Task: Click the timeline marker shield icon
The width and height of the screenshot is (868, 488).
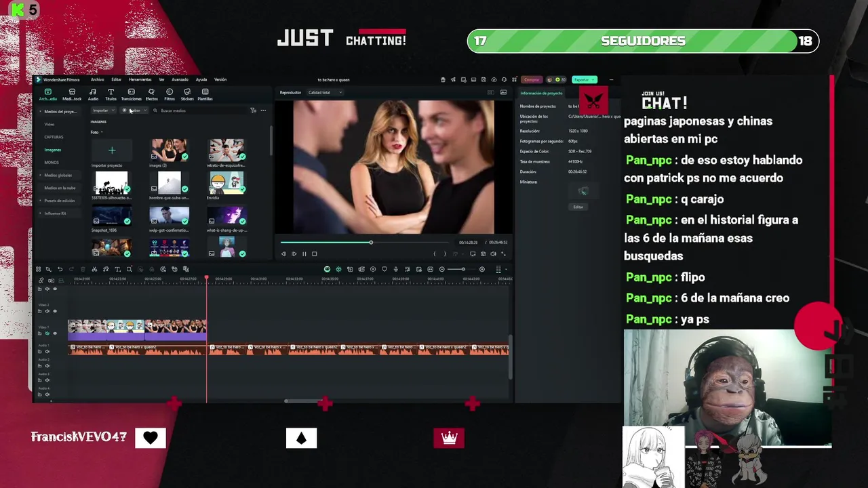Action: 384,269
